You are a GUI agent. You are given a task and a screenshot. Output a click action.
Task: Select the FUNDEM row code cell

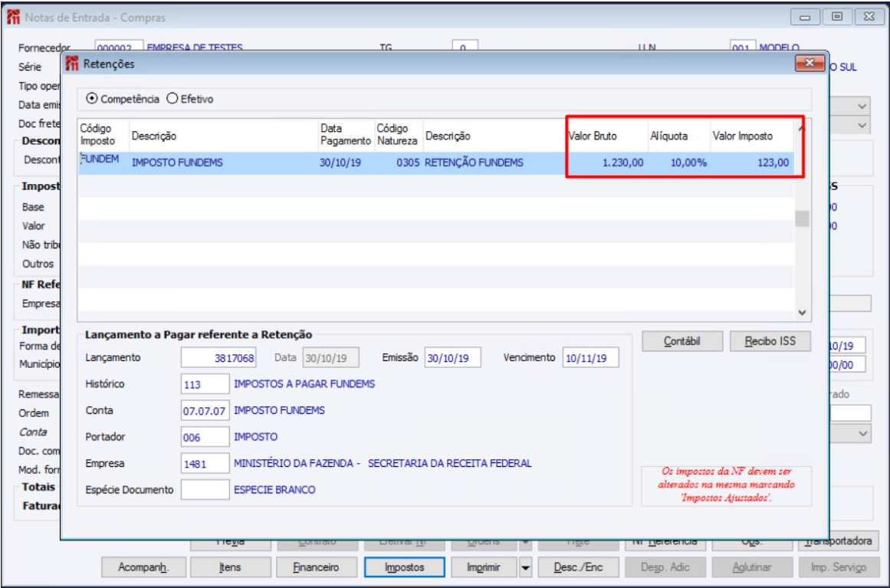103,163
